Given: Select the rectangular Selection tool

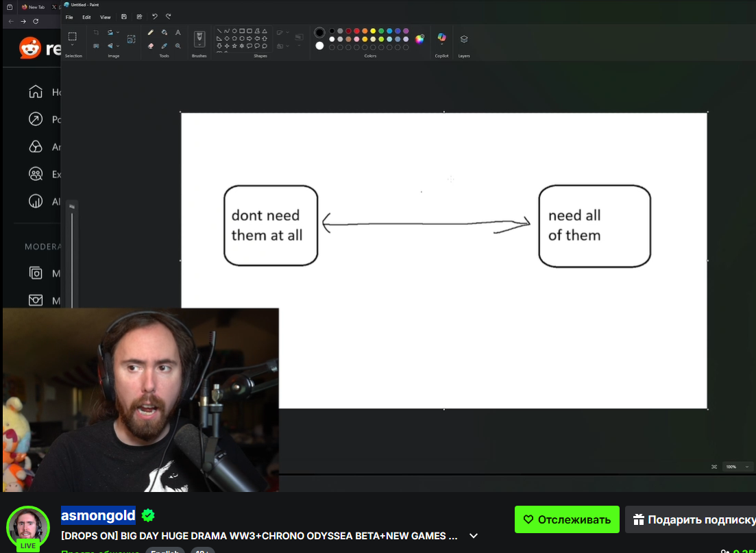Looking at the screenshot, I should click(73, 36).
